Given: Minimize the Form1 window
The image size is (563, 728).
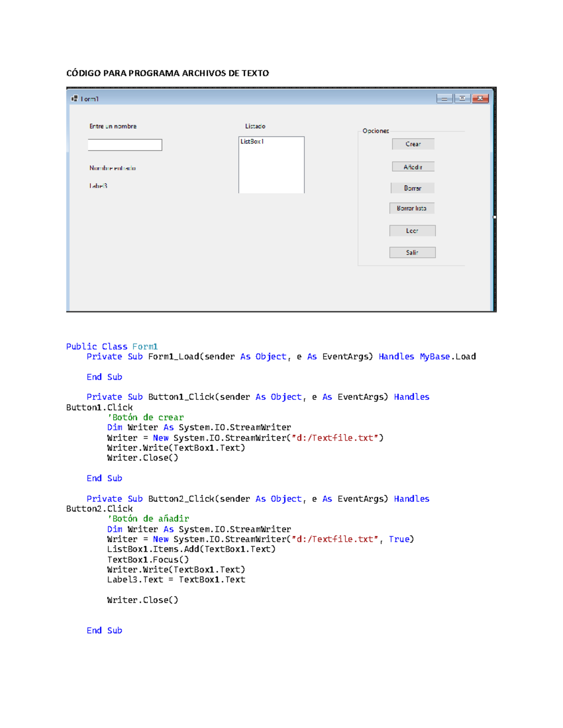Looking at the screenshot, I should point(444,98).
